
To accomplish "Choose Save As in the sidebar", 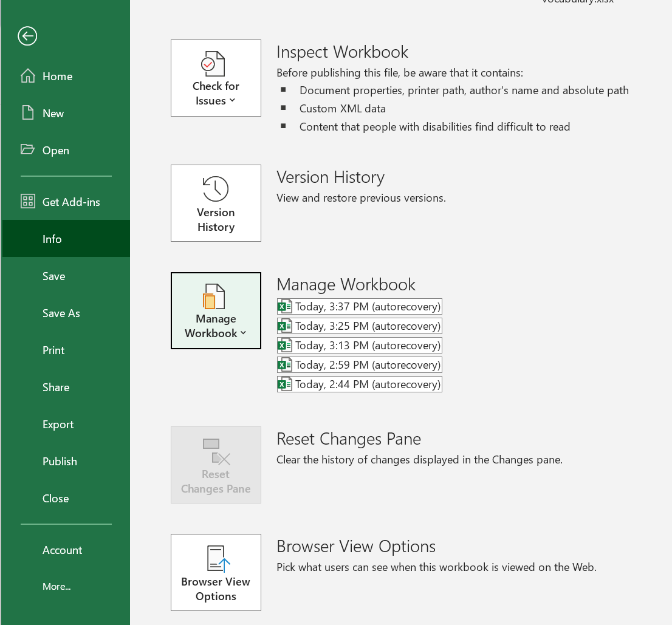I will click(x=66, y=313).
